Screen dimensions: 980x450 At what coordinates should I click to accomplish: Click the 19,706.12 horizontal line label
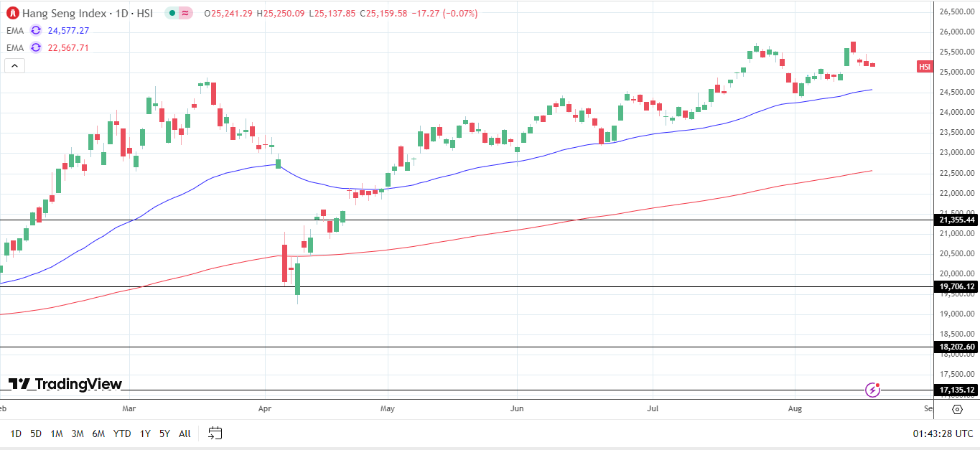coord(956,286)
